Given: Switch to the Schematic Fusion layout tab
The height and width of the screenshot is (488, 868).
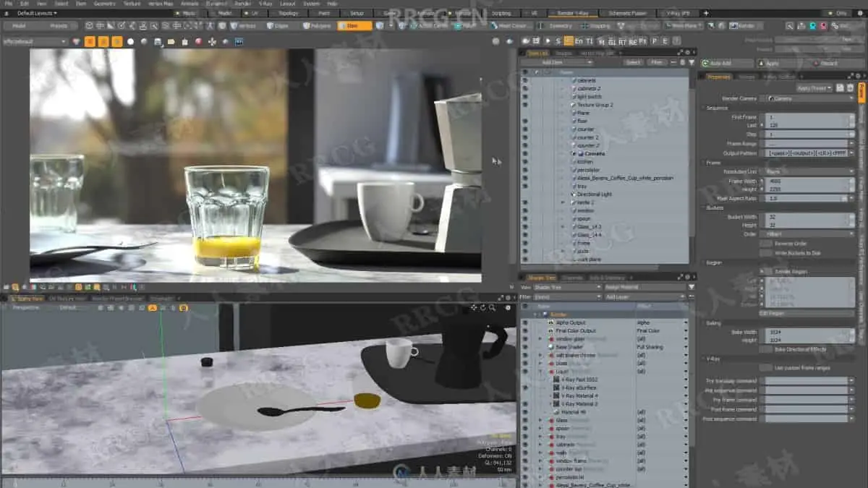Looking at the screenshot, I should (628, 13).
